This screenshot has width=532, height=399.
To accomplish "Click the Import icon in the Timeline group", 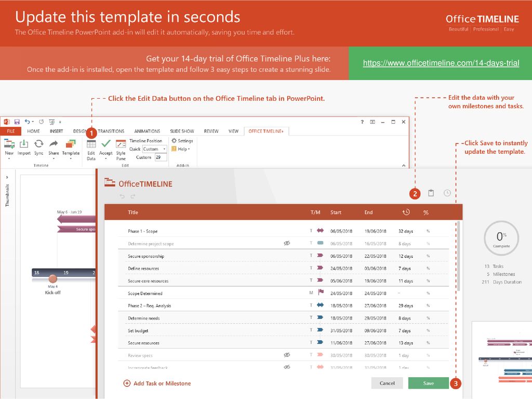I will point(24,144).
